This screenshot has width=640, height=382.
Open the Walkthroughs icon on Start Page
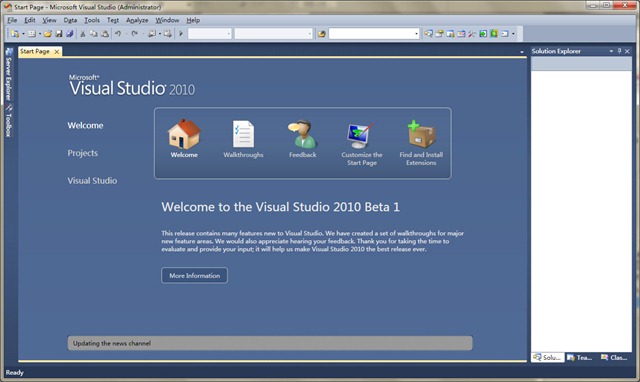pos(243,134)
